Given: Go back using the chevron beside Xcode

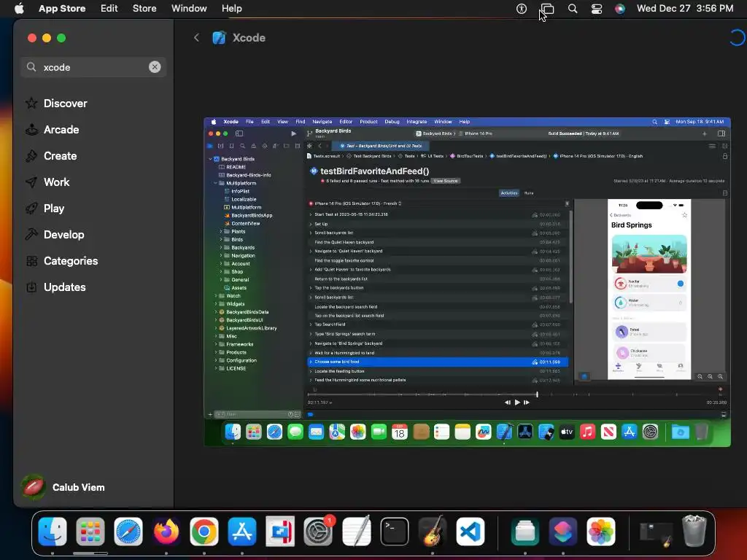Looking at the screenshot, I should [196, 38].
